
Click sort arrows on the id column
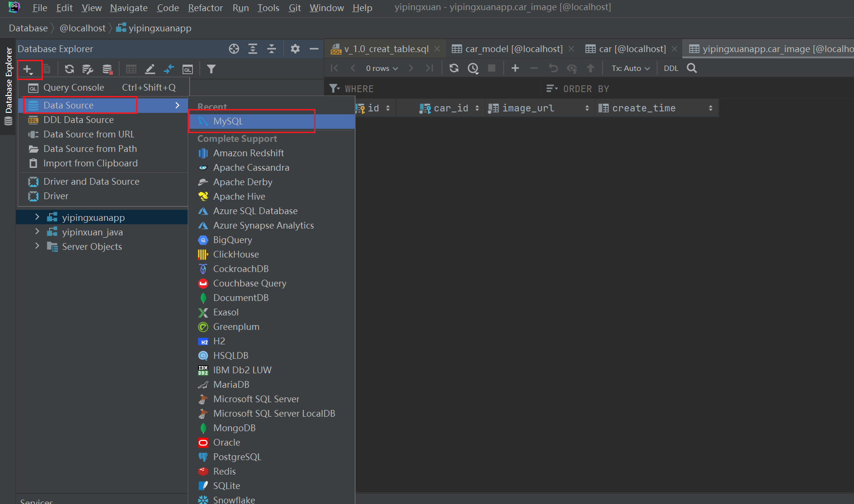[388, 108]
